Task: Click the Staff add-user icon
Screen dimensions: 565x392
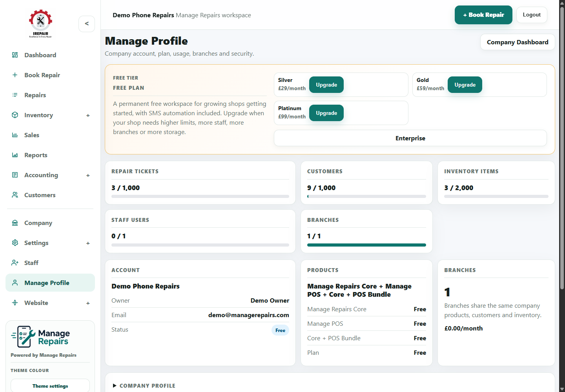Action: coord(15,263)
